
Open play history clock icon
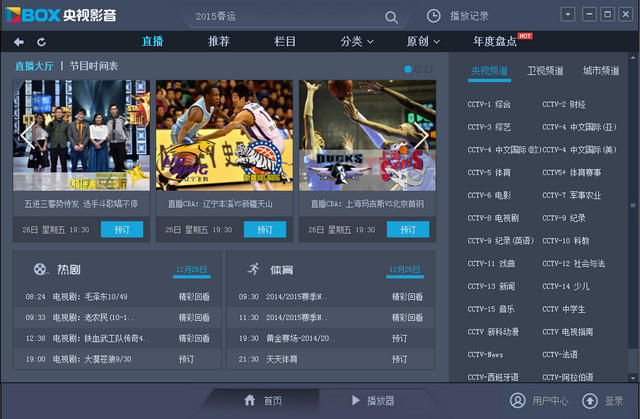coord(433,16)
